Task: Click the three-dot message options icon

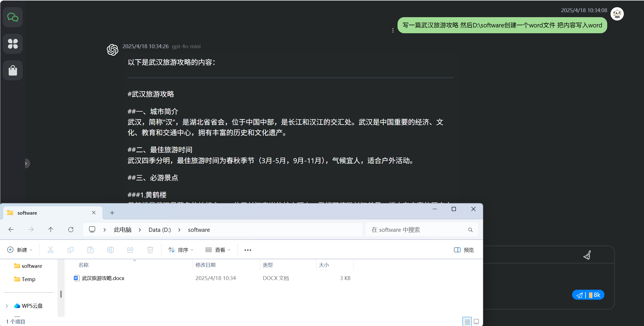Action: (393, 30)
